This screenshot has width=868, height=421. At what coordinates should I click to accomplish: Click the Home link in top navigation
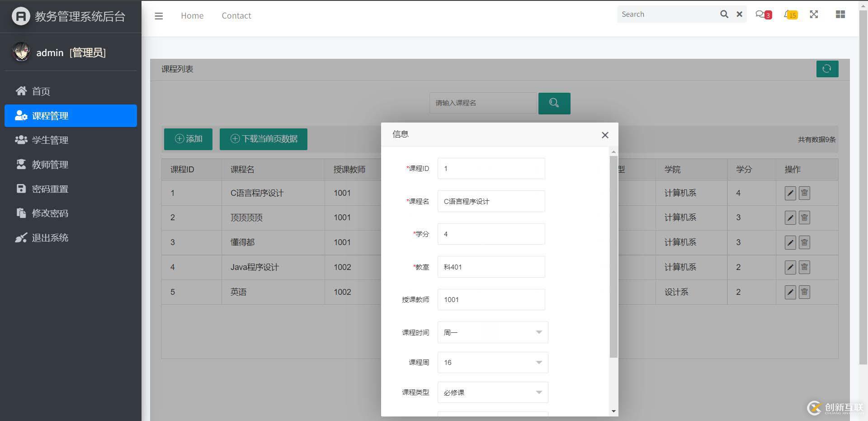pos(192,16)
